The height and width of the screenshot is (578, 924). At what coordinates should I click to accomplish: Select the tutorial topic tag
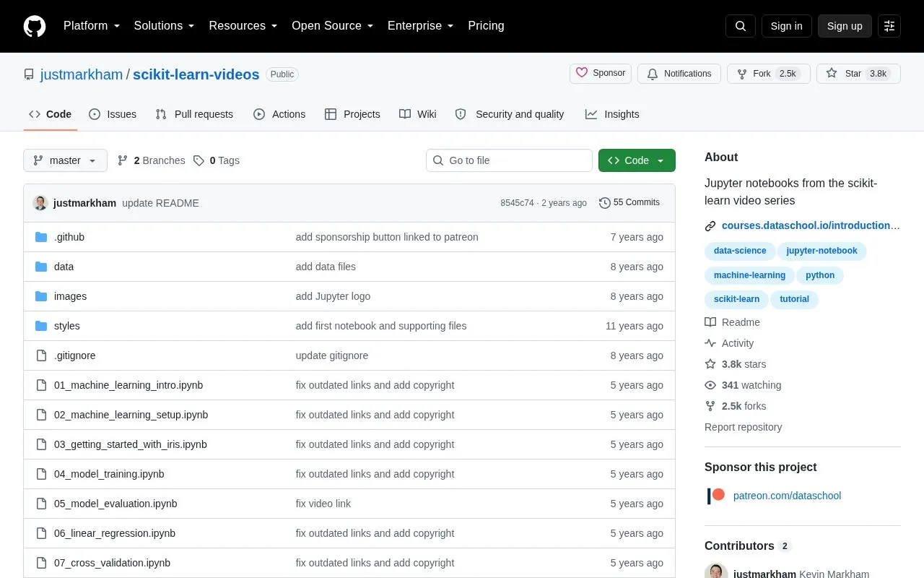[x=795, y=299]
